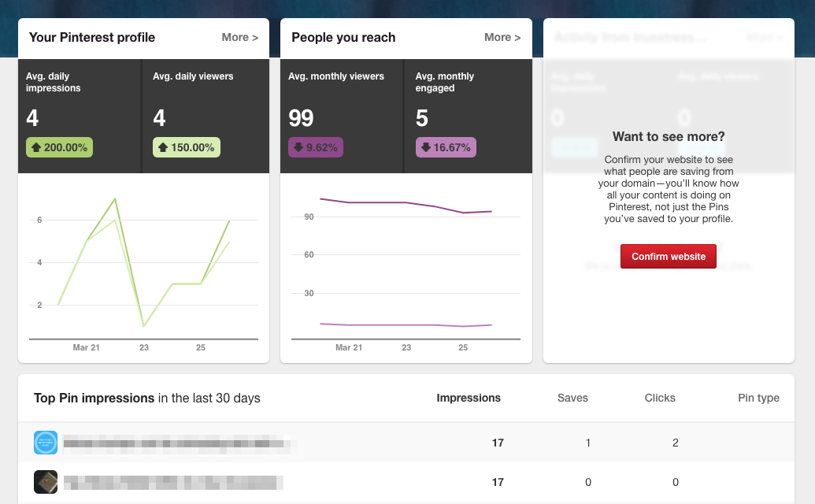Select the Avg. daily viewers tile
This screenshot has width=815, height=504.
coord(206,116)
